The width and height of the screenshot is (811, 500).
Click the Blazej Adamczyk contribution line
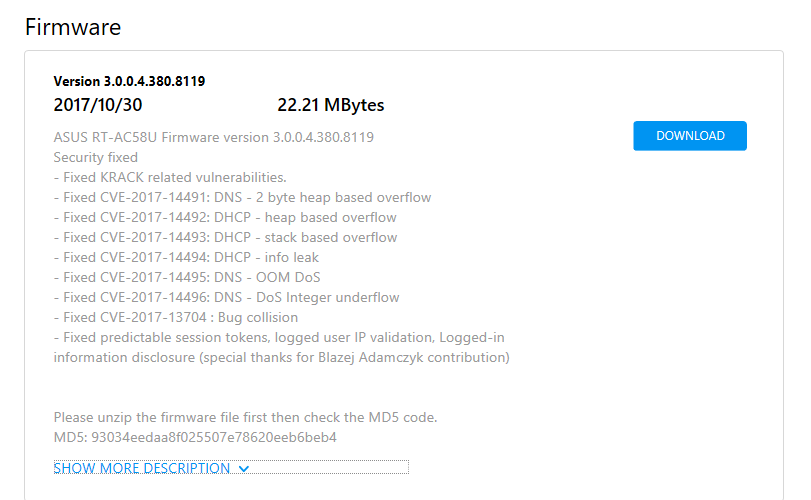281,358
